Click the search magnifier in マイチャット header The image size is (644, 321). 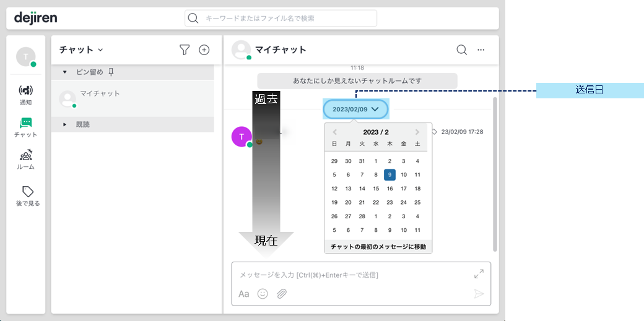(x=462, y=49)
